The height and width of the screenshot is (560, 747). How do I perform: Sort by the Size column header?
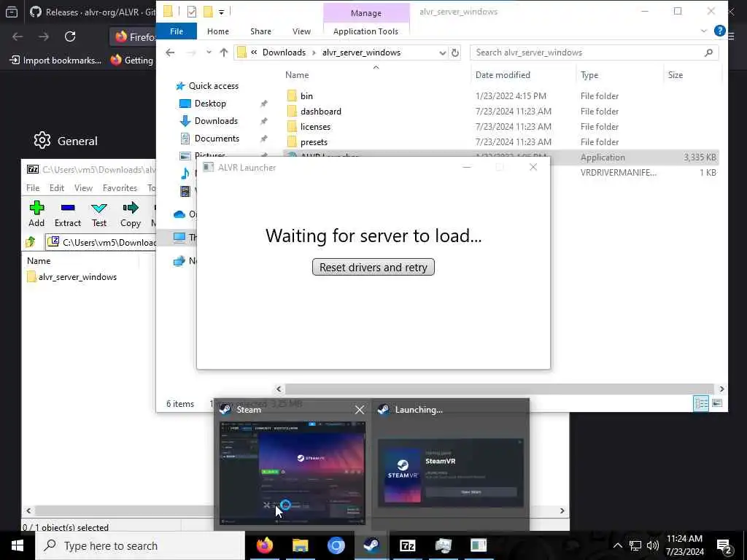(x=675, y=75)
